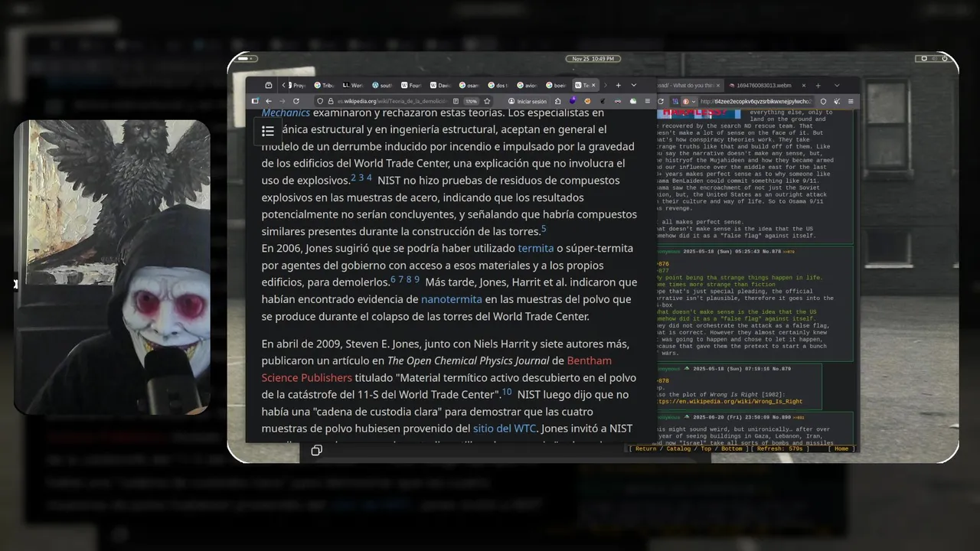Switch to the osam Google tab
This screenshot has width=980, height=551.
[x=469, y=85]
